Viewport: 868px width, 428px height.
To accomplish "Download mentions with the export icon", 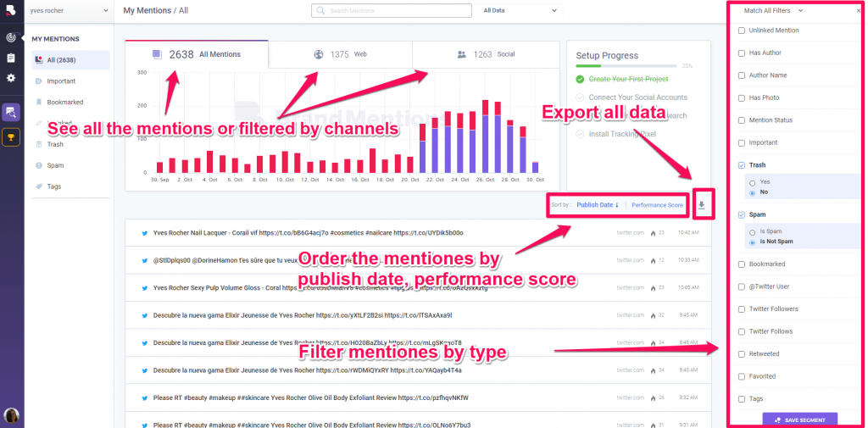I will [x=701, y=205].
